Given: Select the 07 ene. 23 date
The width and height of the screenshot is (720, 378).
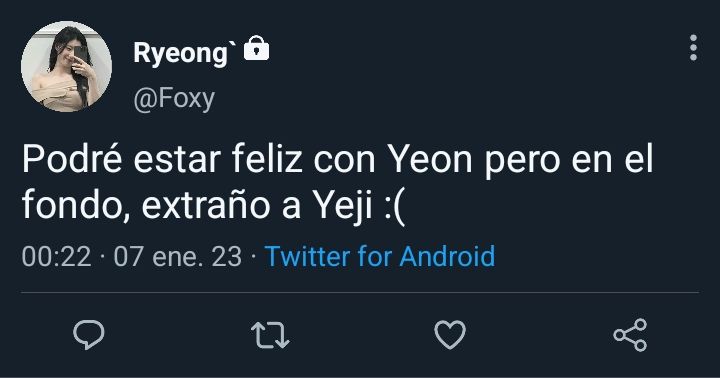Looking at the screenshot, I should click(x=178, y=256).
